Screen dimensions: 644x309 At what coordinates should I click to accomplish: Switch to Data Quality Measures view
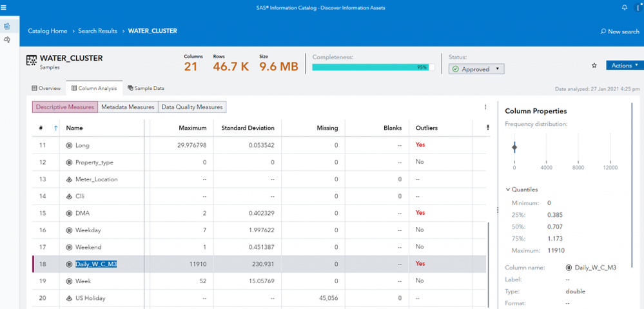192,107
